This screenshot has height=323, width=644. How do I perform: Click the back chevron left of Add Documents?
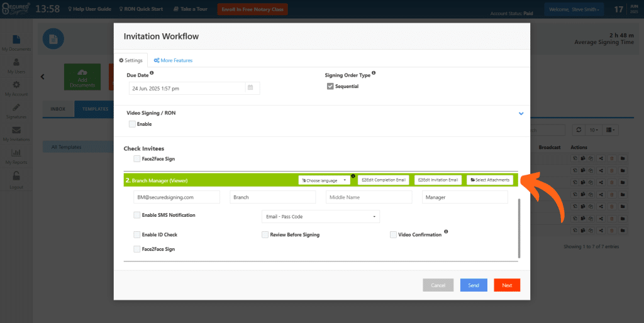[42, 77]
